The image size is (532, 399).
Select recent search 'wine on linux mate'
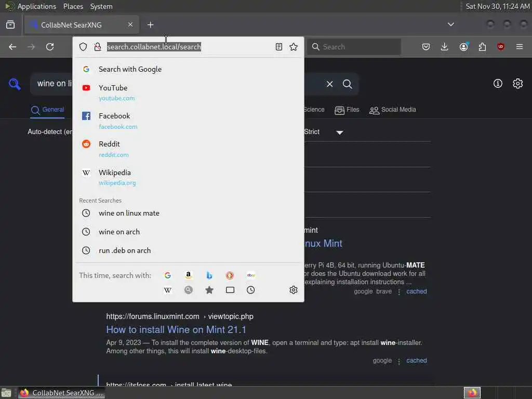(188, 213)
